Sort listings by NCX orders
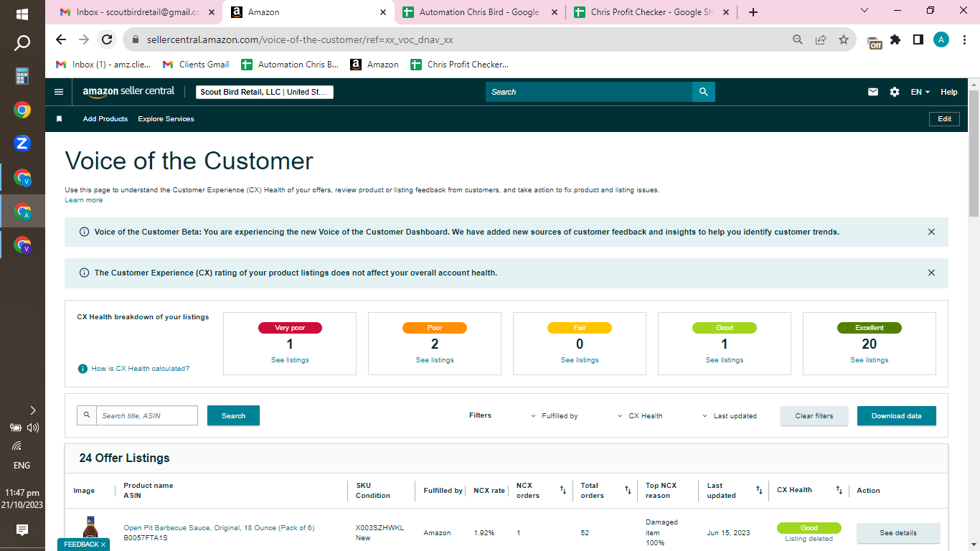Viewport: 980px width, 551px height. [563, 491]
